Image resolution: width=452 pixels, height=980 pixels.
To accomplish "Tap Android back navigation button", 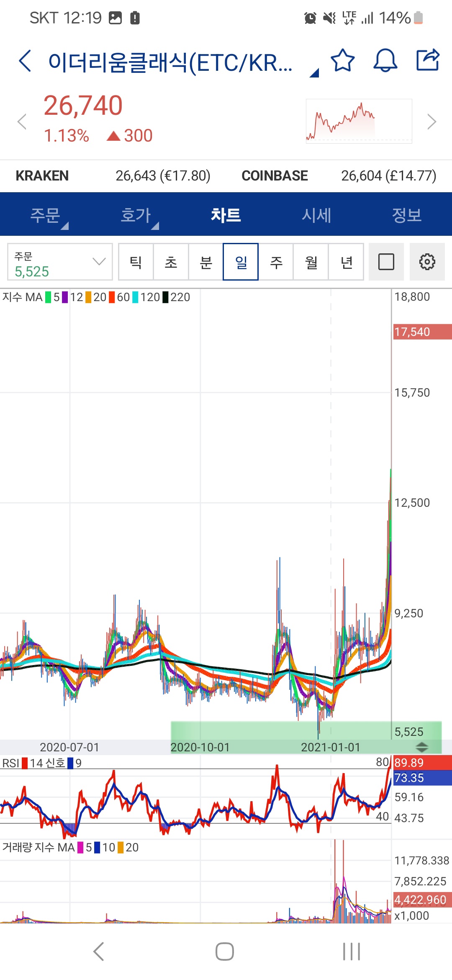I will [98, 952].
